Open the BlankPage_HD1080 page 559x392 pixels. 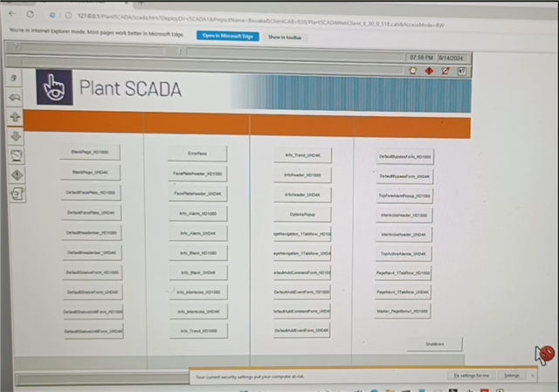click(x=89, y=152)
